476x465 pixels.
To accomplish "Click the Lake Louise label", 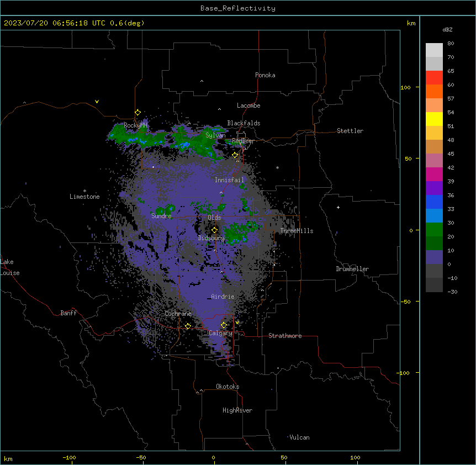I will (x=10, y=267).
